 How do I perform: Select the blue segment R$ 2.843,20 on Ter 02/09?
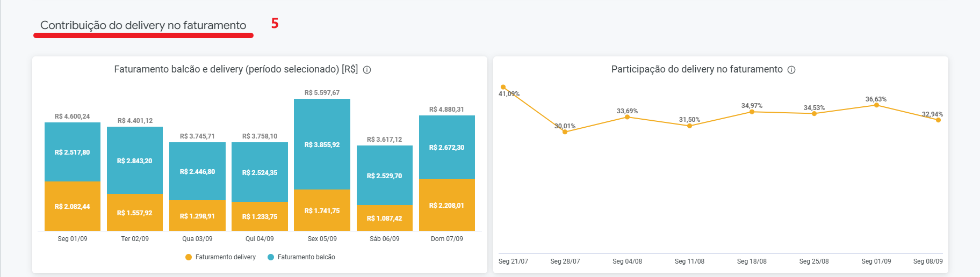135,161
